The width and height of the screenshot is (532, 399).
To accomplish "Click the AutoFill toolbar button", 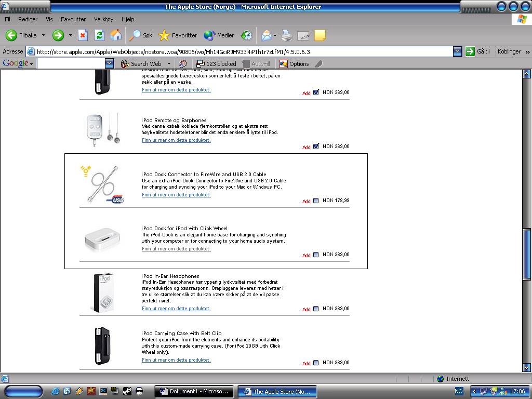I will click(x=256, y=64).
